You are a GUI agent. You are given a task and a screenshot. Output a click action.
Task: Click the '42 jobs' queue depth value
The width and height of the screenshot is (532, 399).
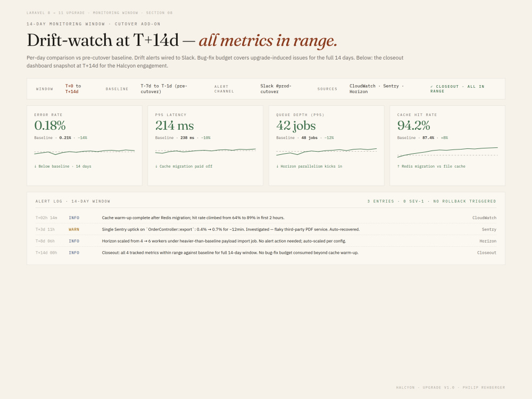296,126
